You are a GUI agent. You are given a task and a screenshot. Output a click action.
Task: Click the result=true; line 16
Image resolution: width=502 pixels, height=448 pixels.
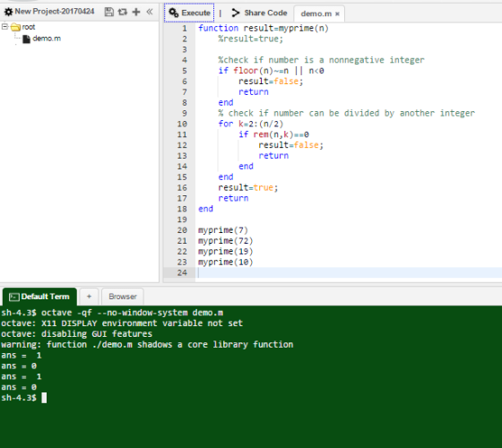(248, 187)
